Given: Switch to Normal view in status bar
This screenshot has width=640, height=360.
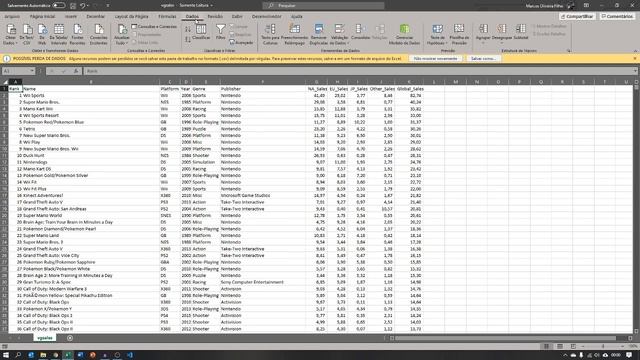Looking at the screenshot, I should [546, 346].
